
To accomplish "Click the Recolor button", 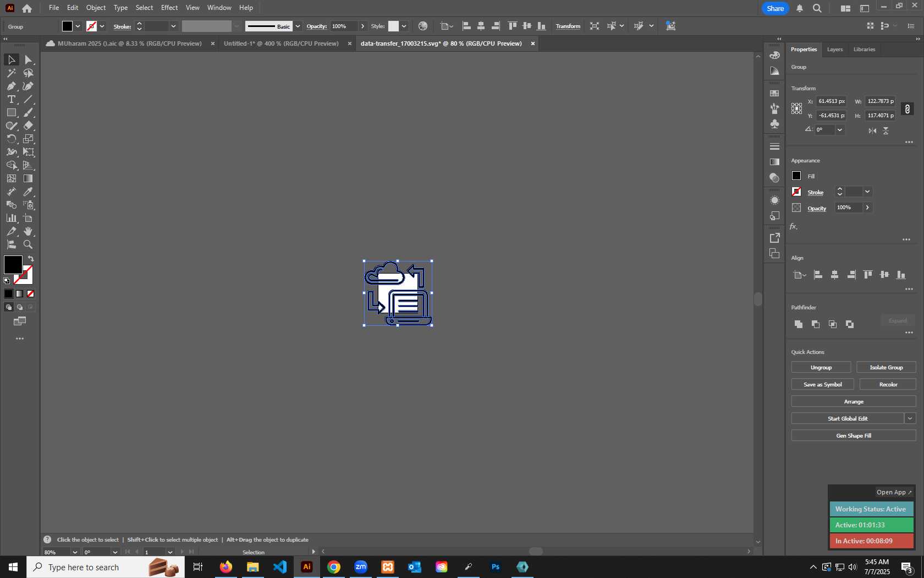I will point(888,384).
